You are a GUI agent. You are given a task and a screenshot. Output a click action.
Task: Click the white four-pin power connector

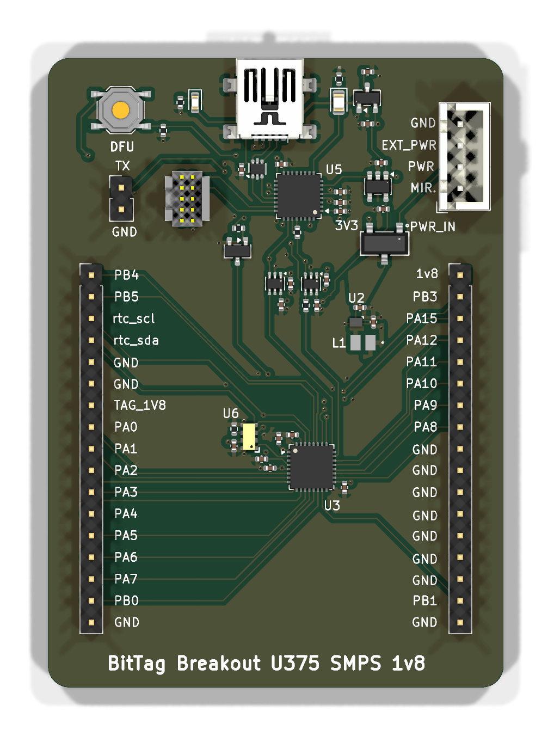465,156
